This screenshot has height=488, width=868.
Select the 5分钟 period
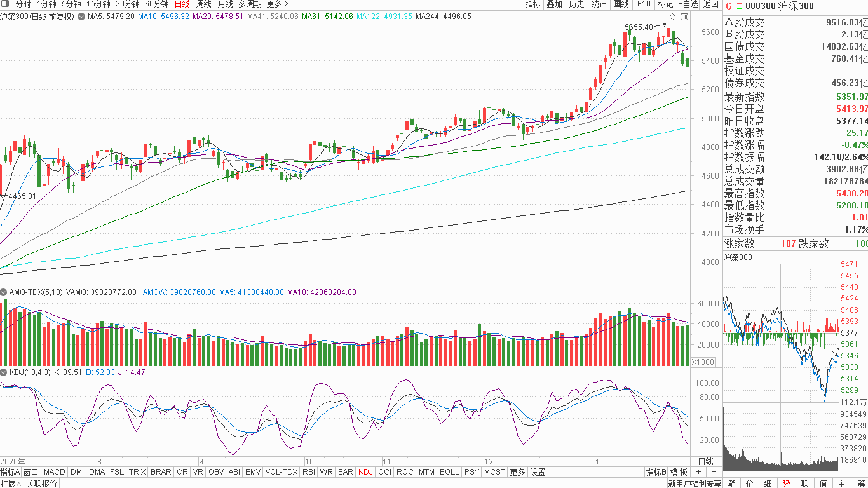tap(71, 4)
